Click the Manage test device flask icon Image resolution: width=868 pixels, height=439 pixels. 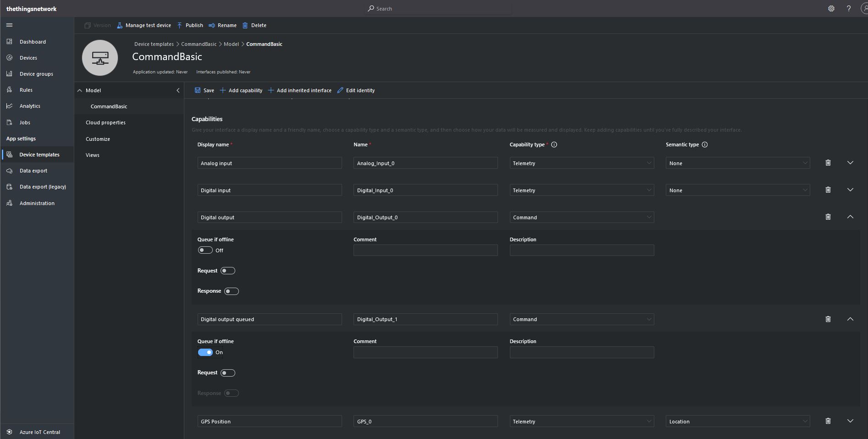pyautogui.click(x=120, y=26)
